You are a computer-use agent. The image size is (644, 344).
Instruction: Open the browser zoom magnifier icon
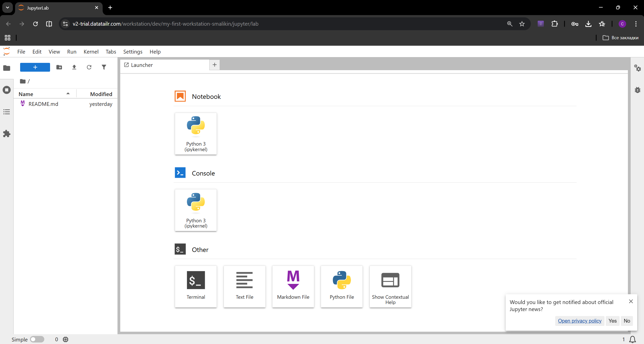(x=510, y=24)
